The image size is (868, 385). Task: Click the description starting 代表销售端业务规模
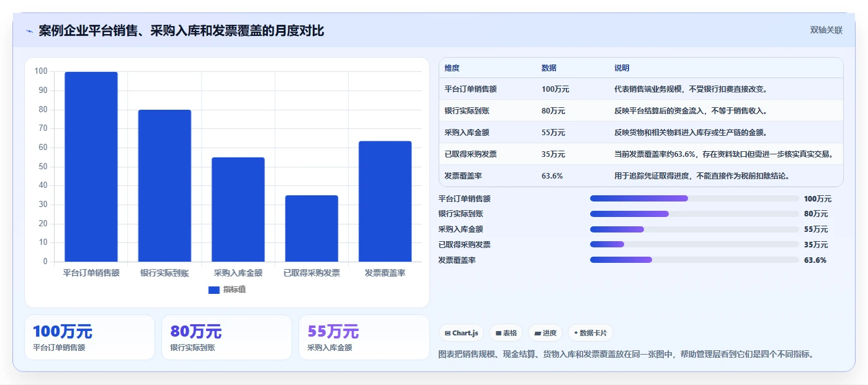point(691,89)
